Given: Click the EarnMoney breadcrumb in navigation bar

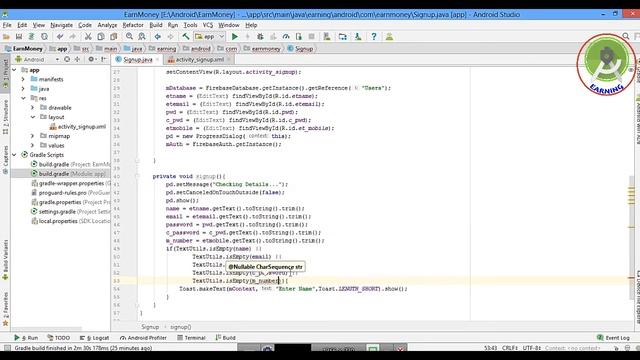Looking at the screenshot, I should (x=23, y=49).
